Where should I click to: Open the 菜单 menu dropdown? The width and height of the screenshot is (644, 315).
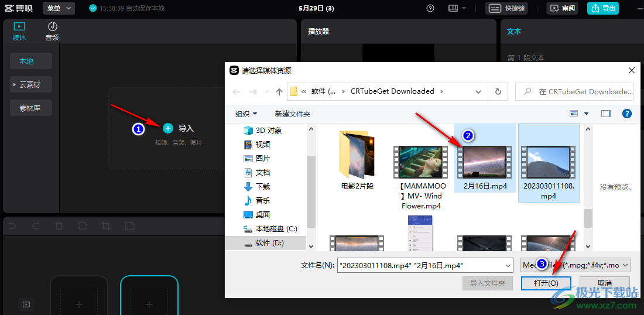[x=59, y=8]
